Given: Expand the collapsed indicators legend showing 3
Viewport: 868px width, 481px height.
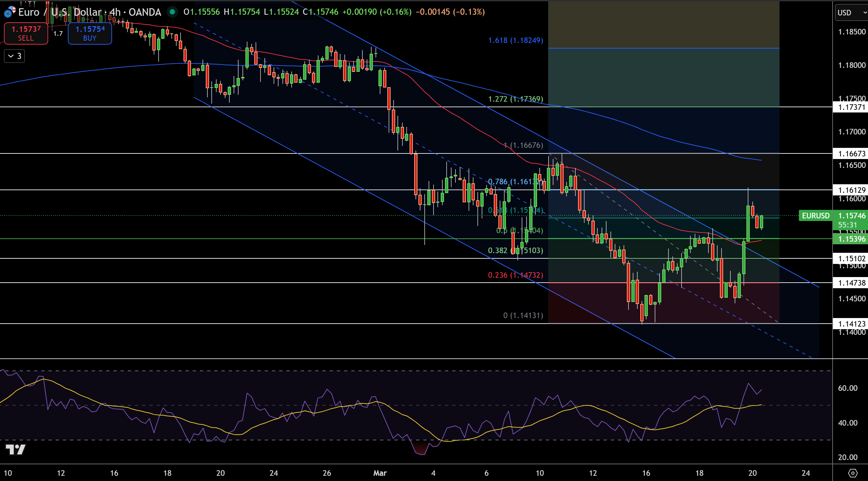Looking at the screenshot, I should coord(14,56).
